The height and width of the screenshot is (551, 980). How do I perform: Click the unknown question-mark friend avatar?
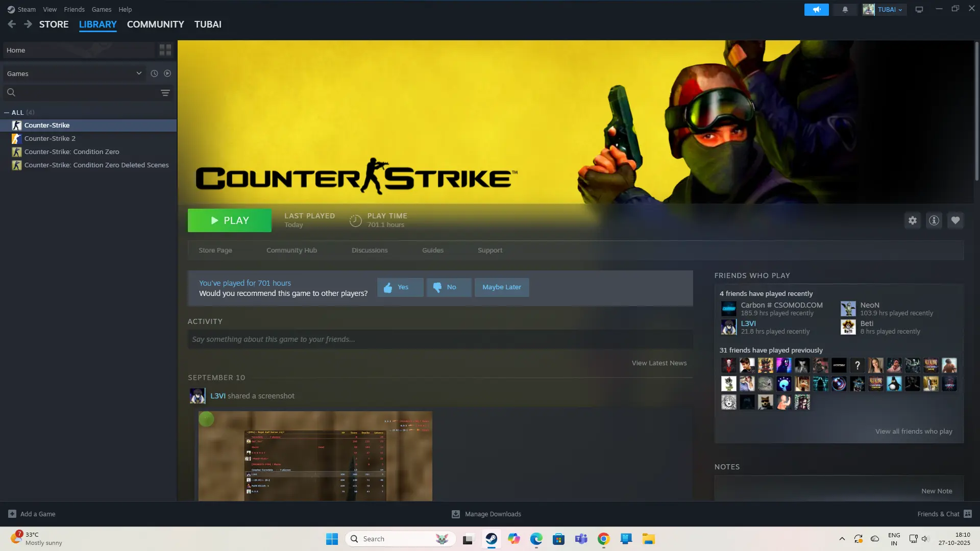coord(857,365)
